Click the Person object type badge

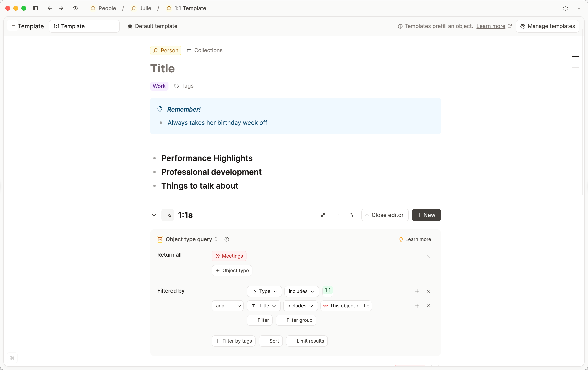point(165,50)
